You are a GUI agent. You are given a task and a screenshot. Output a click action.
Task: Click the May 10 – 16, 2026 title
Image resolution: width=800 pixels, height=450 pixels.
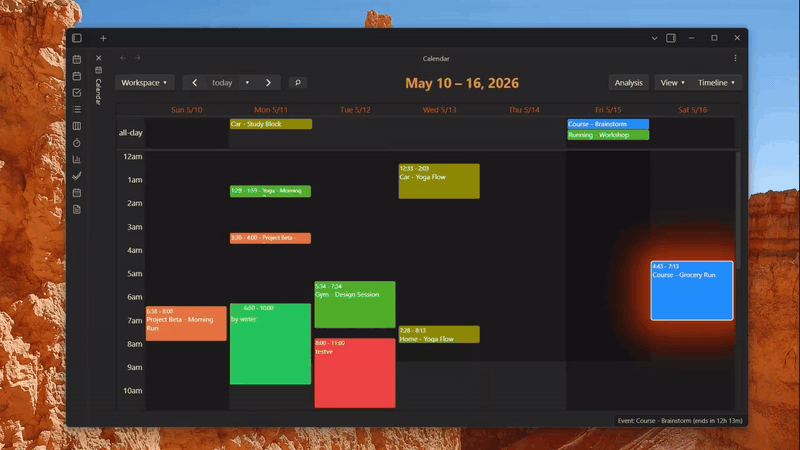pos(462,83)
